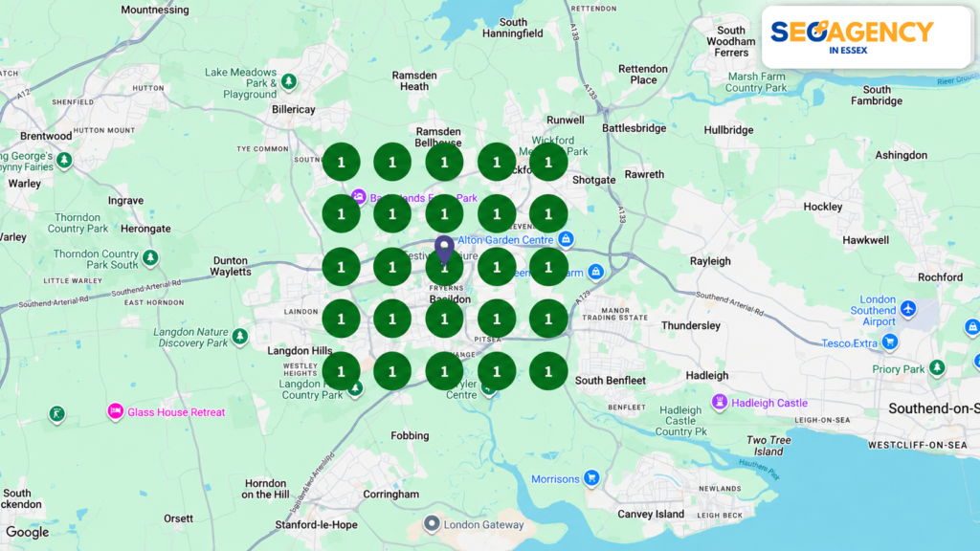Click the South Benfleet label
The width and height of the screenshot is (980, 551).
coord(611,381)
